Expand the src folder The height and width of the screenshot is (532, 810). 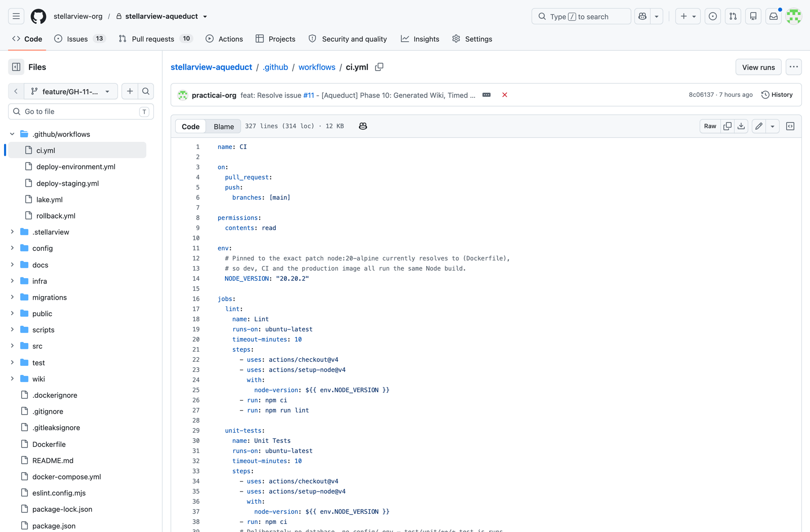12,346
